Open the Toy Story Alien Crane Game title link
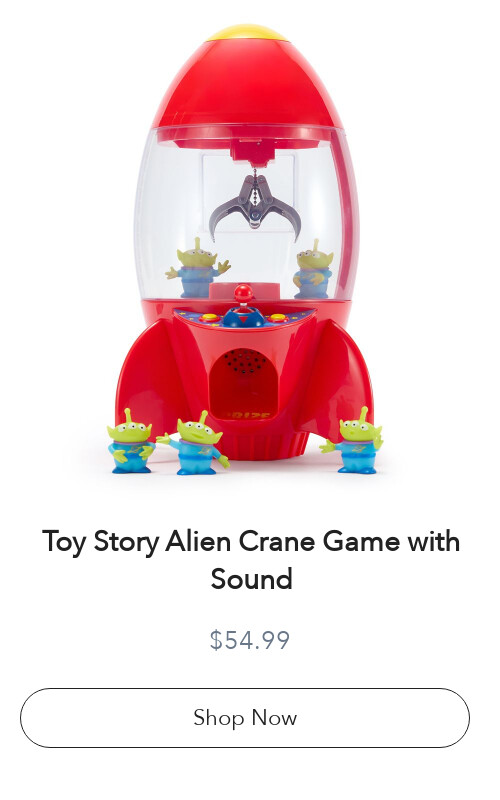The height and width of the screenshot is (800, 500). [251, 560]
